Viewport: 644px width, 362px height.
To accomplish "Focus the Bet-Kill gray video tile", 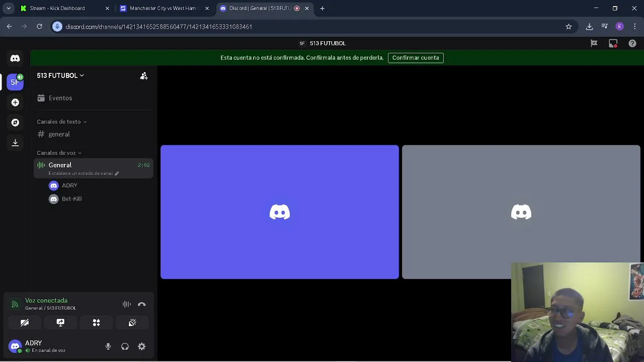I will (x=521, y=212).
